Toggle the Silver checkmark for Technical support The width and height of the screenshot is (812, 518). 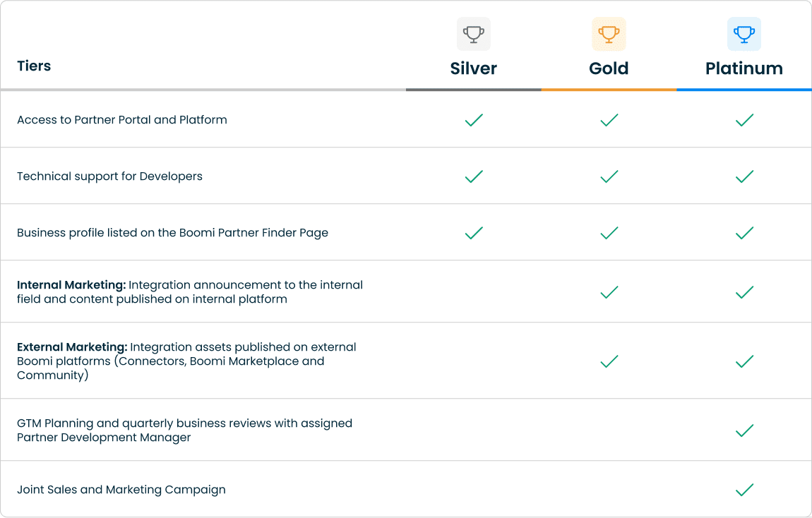coord(473,176)
